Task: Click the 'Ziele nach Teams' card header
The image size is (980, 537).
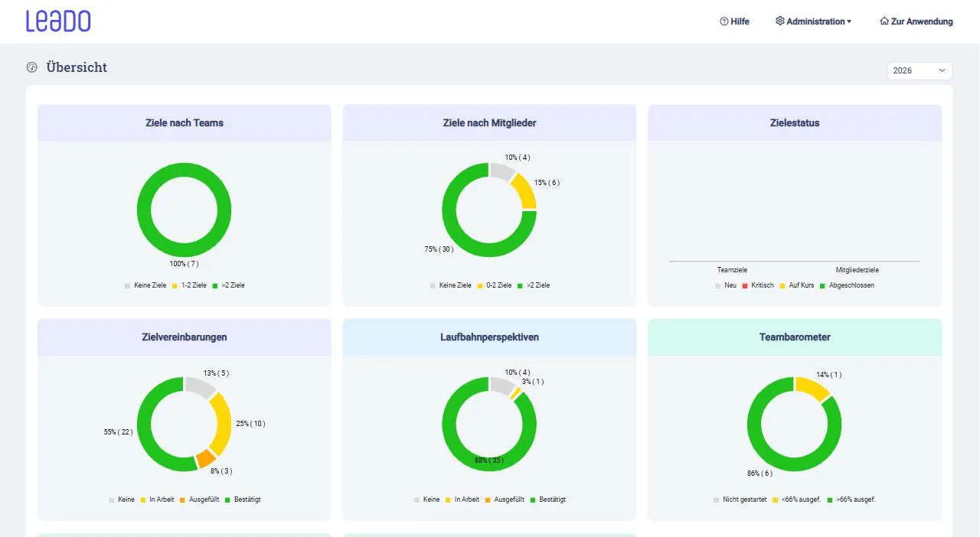Action: click(x=185, y=122)
